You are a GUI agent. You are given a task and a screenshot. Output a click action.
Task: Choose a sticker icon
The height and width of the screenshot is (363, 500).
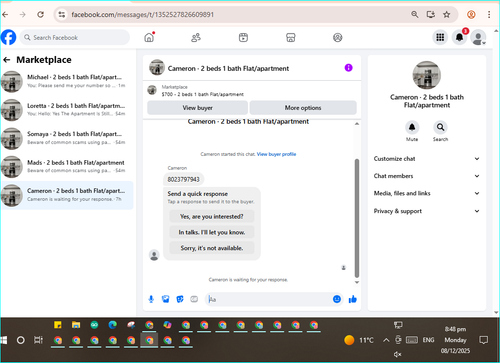(180, 299)
